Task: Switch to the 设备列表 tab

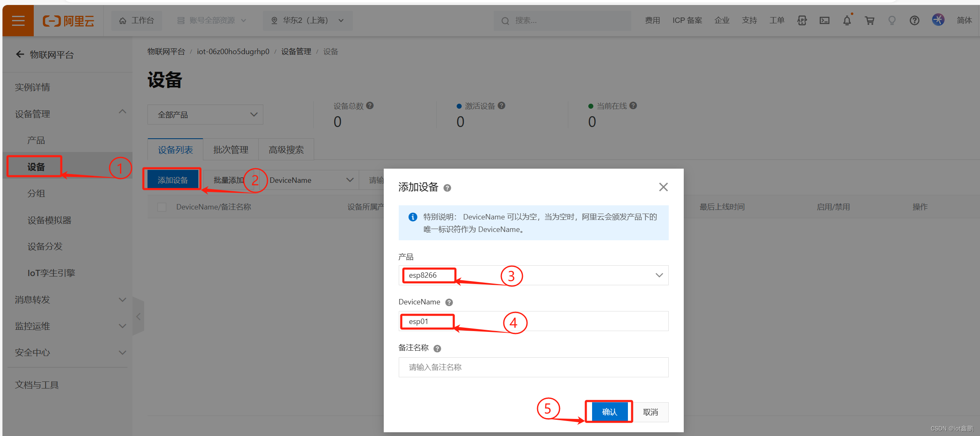Action: pos(175,149)
